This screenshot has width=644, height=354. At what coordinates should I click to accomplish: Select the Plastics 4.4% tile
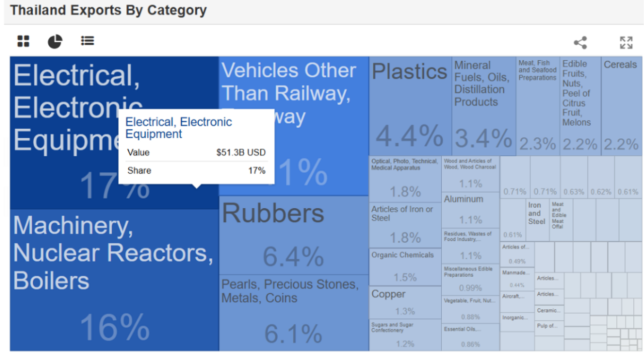(x=410, y=106)
